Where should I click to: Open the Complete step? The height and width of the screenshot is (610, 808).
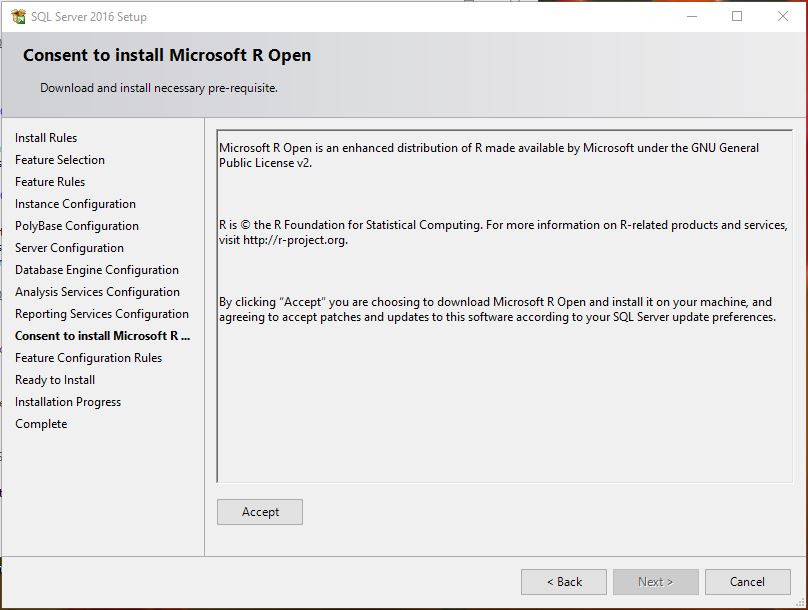41,423
